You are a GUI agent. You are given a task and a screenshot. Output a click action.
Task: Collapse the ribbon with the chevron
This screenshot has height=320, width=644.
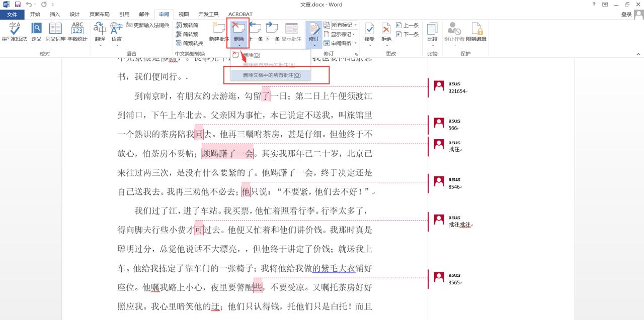[x=638, y=54]
